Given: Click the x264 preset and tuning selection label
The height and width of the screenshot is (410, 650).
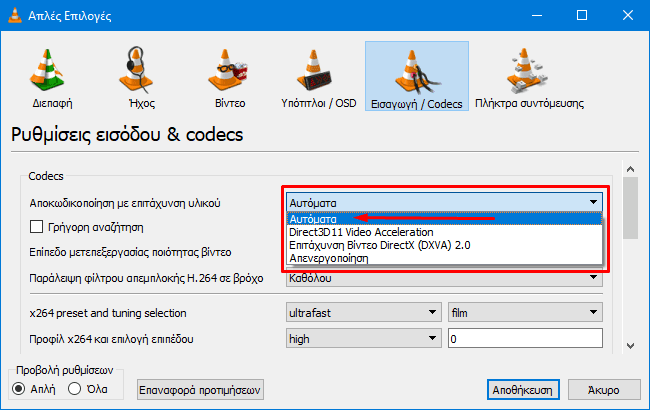Looking at the screenshot, I should coord(108,313).
